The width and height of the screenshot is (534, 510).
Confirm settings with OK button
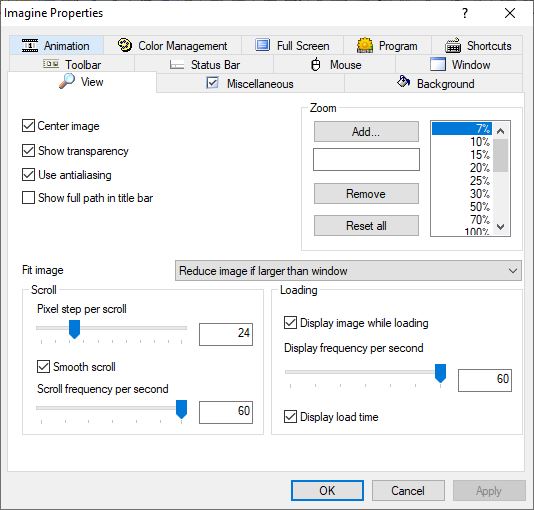(x=327, y=491)
